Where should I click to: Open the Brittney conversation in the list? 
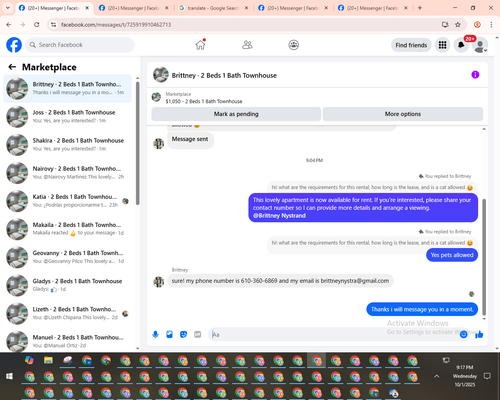click(x=67, y=88)
